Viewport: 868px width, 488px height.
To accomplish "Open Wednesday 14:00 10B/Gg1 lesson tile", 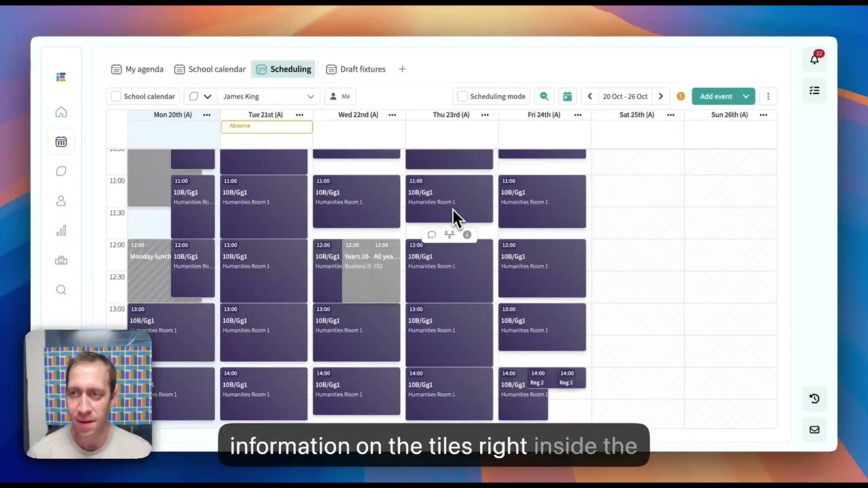I will [357, 391].
